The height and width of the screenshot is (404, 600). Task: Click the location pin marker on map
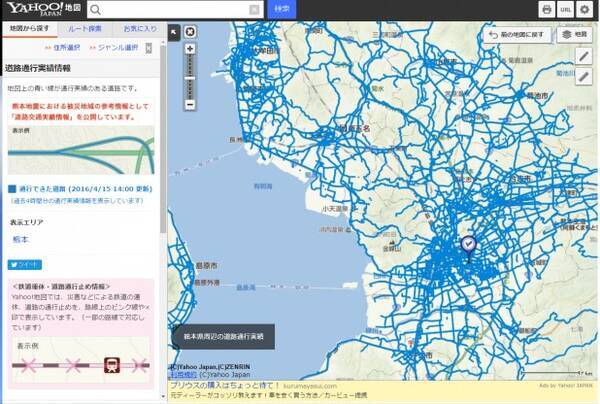(x=467, y=244)
